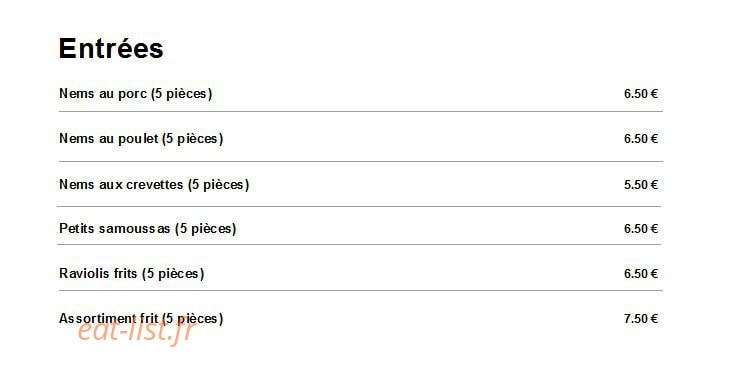
Task: Click the 7.50 € price
Action: [x=641, y=319]
